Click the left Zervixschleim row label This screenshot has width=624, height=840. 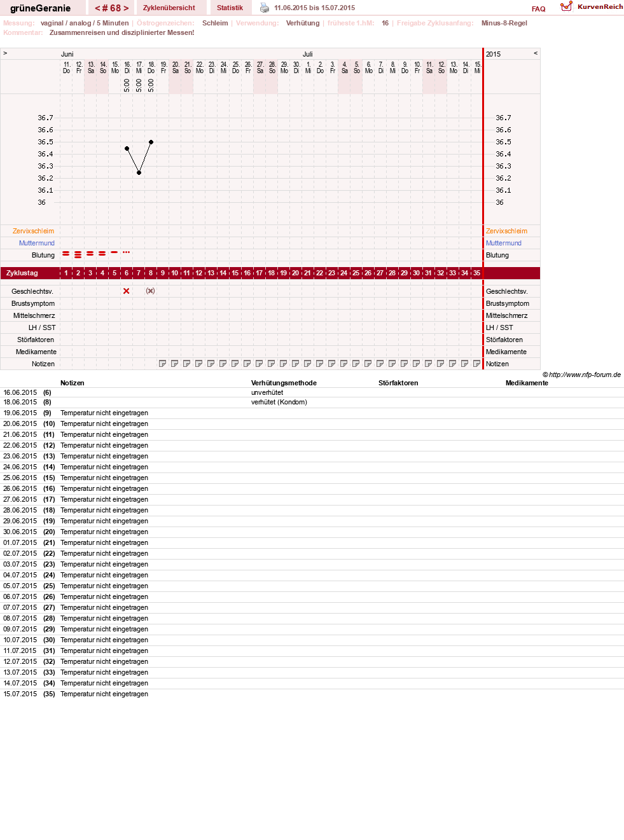coord(33,231)
